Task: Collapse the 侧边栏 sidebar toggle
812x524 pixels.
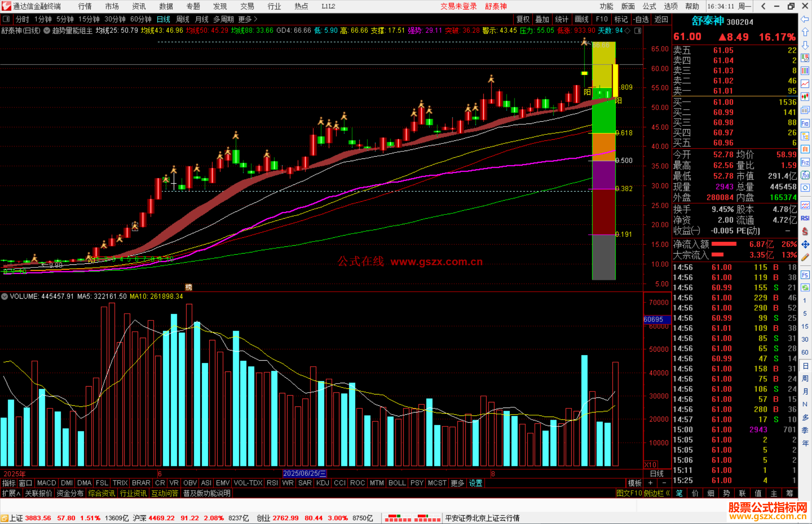Action: pos(657,493)
